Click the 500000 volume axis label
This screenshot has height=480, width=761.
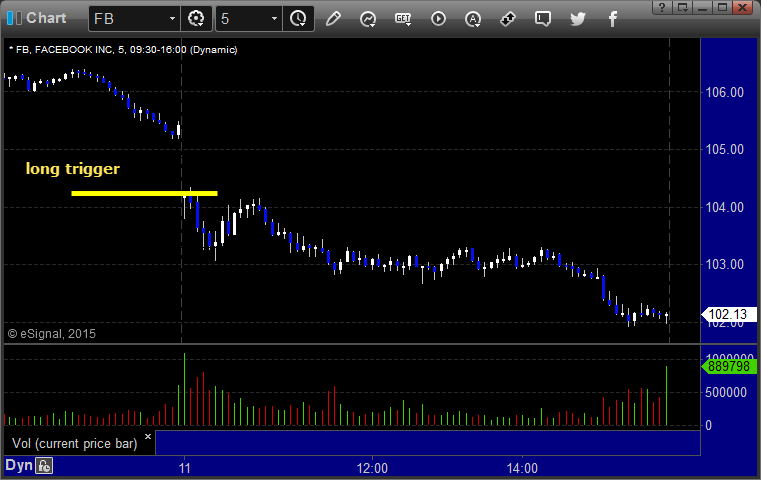[x=726, y=392]
